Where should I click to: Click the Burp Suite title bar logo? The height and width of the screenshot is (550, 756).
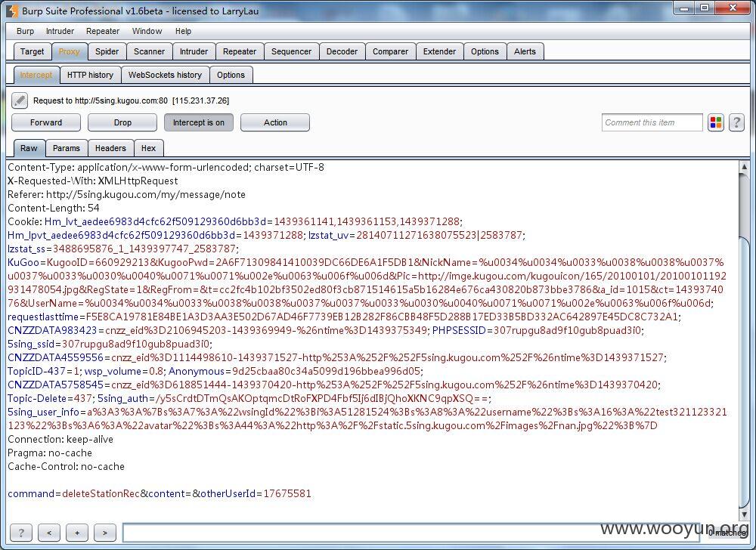(x=13, y=11)
